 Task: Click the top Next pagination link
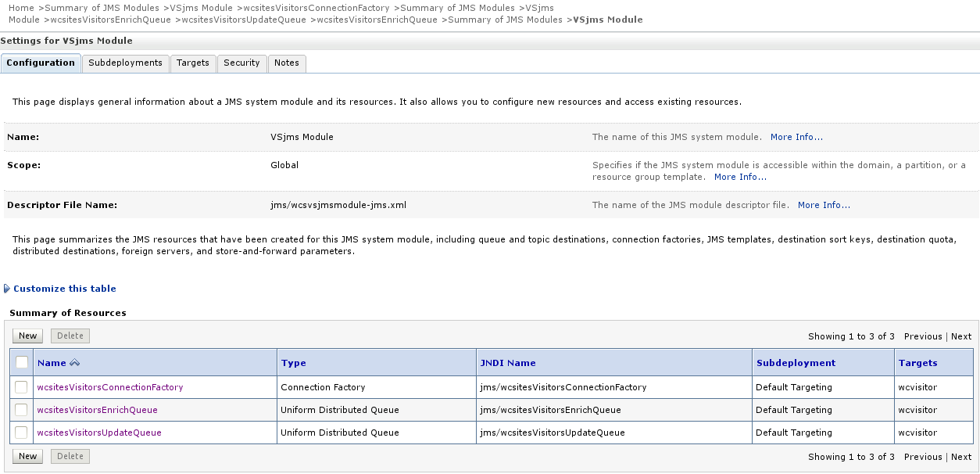(x=961, y=336)
